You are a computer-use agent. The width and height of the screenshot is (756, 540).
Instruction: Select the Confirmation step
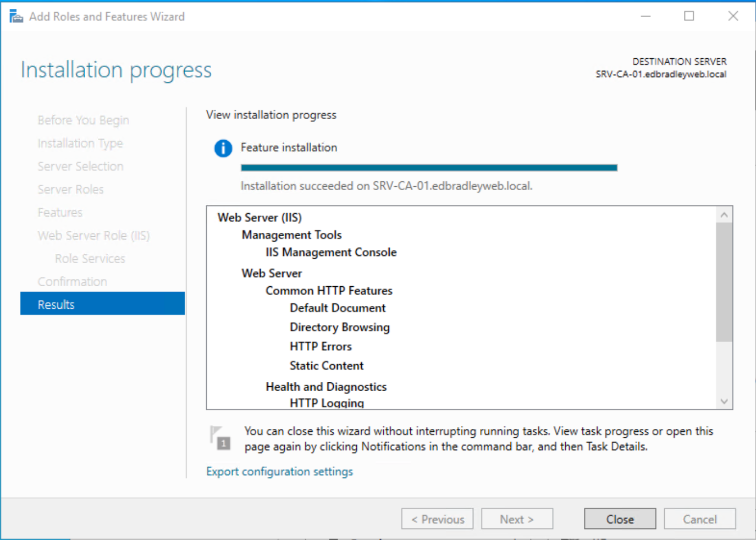coord(72,281)
